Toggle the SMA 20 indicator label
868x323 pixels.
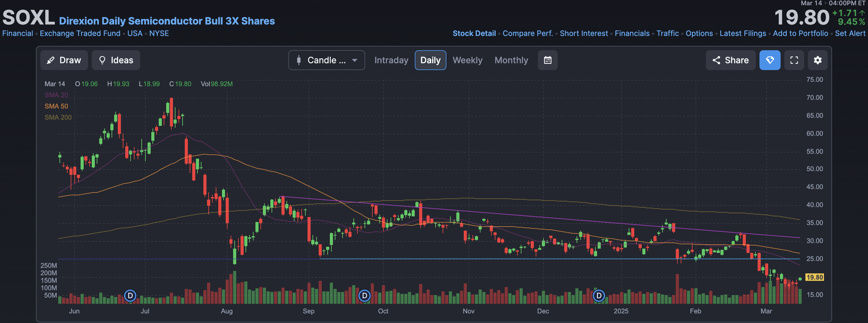56,95
